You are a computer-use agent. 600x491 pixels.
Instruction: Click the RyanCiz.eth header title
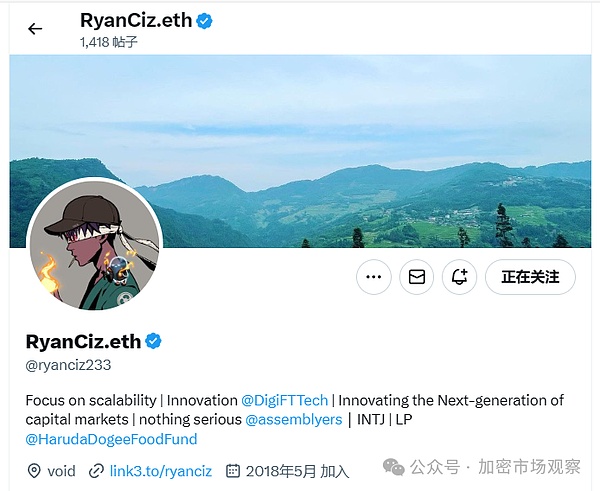[x=136, y=20]
